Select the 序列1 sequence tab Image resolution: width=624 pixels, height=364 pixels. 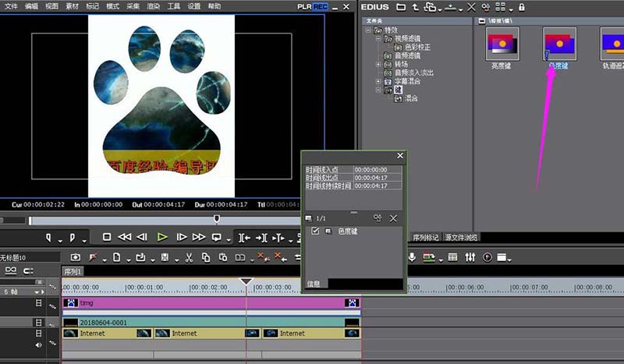point(73,272)
